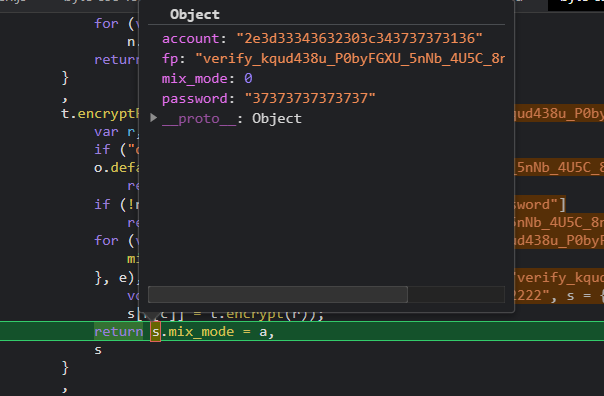This screenshot has width=604, height=396.
Task: Click the fp key name
Action: pyautogui.click(x=170, y=59)
